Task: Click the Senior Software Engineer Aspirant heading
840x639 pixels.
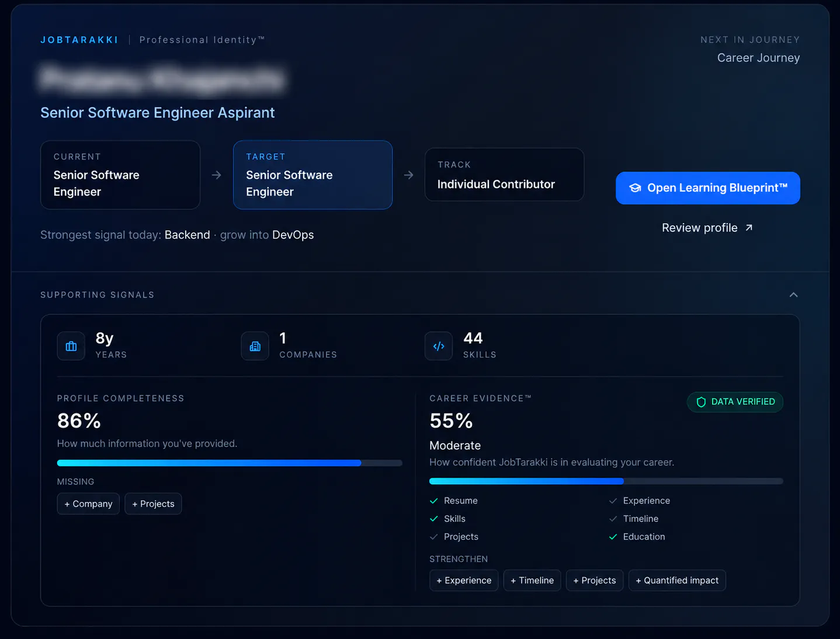Action: (x=158, y=113)
